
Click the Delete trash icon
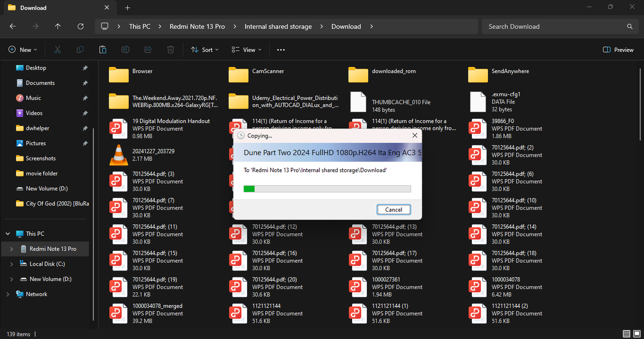tap(171, 50)
